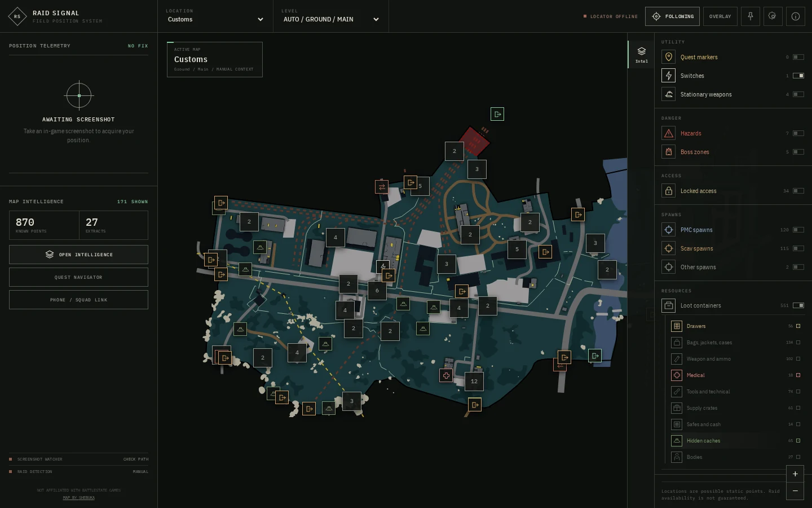Click the Hazards warning triangle icon
Viewport: 812px width, 508px height.
click(669, 133)
